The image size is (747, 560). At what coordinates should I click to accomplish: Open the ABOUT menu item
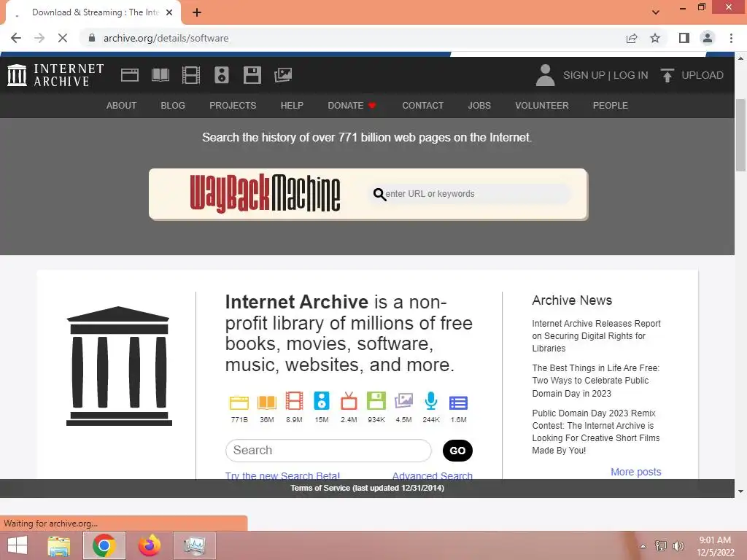pos(122,105)
